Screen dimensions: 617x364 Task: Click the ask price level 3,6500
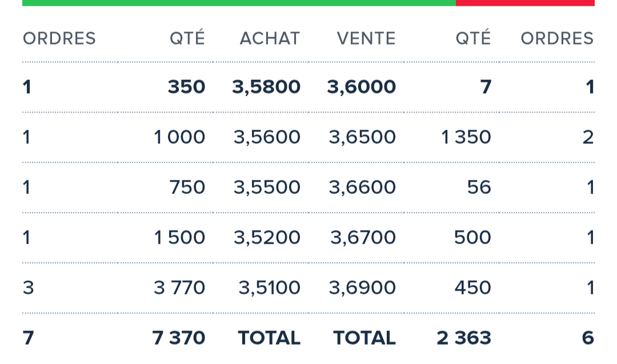(x=361, y=137)
